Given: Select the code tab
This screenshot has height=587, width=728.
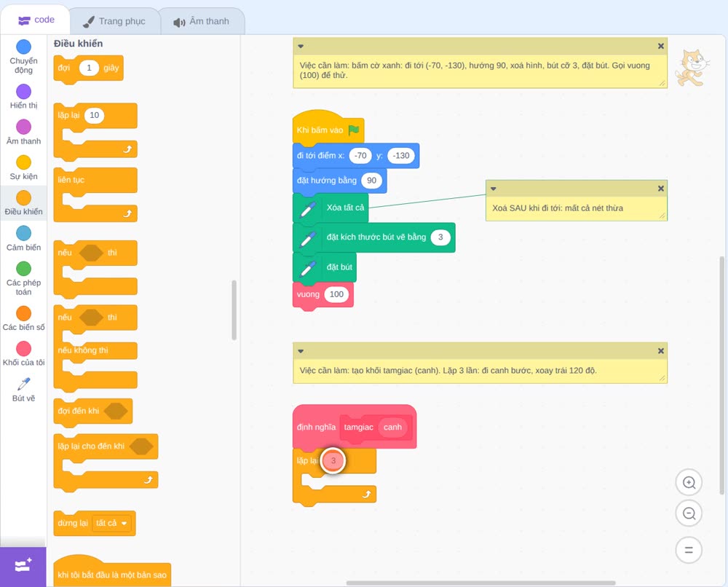Looking at the screenshot, I should coord(36,20).
